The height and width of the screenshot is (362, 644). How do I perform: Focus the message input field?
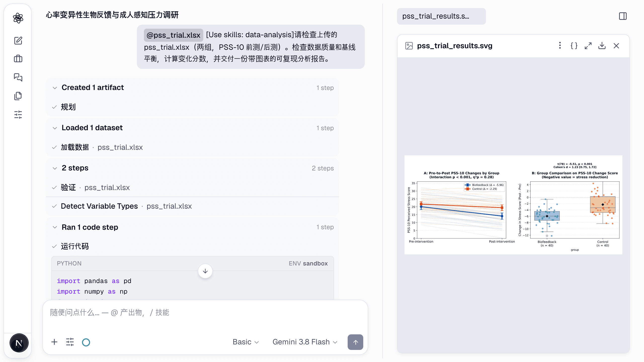pyautogui.click(x=205, y=313)
